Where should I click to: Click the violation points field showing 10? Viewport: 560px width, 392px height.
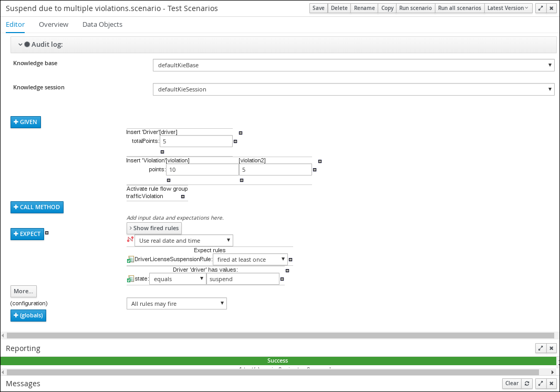pos(202,170)
